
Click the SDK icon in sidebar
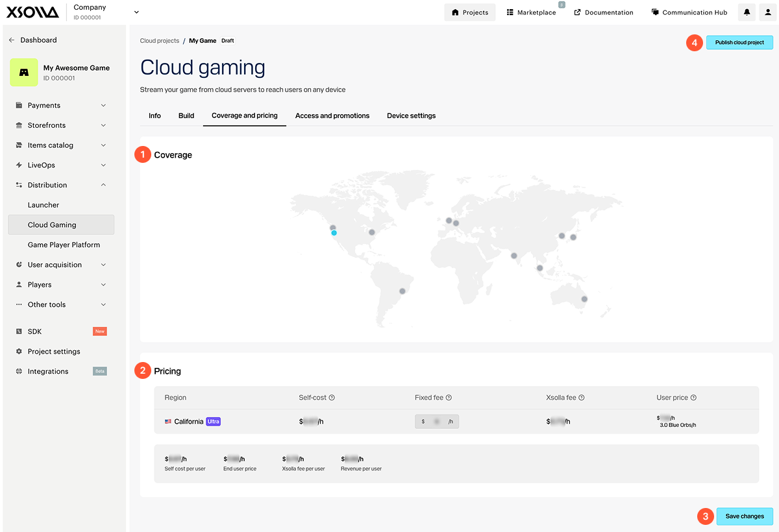point(19,332)
